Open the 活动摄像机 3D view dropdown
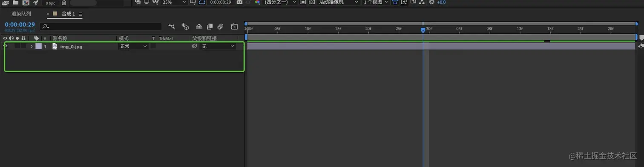Image resolution: width=644 pixels, height=167 pixels. [x=339, y=2]
